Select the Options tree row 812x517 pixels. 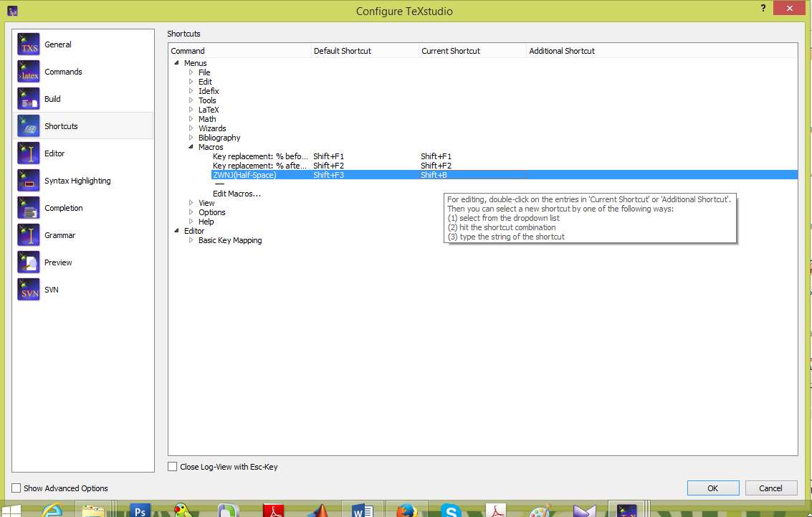(x=212, y=212)
